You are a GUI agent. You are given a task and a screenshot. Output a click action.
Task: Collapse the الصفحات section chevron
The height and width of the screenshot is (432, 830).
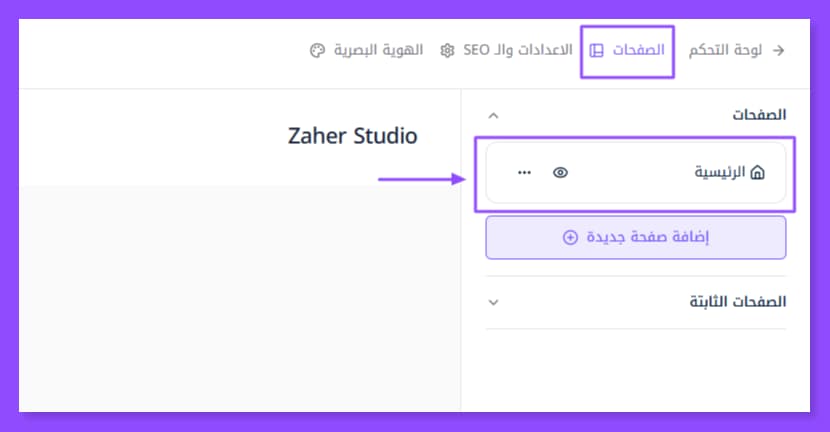492,116
